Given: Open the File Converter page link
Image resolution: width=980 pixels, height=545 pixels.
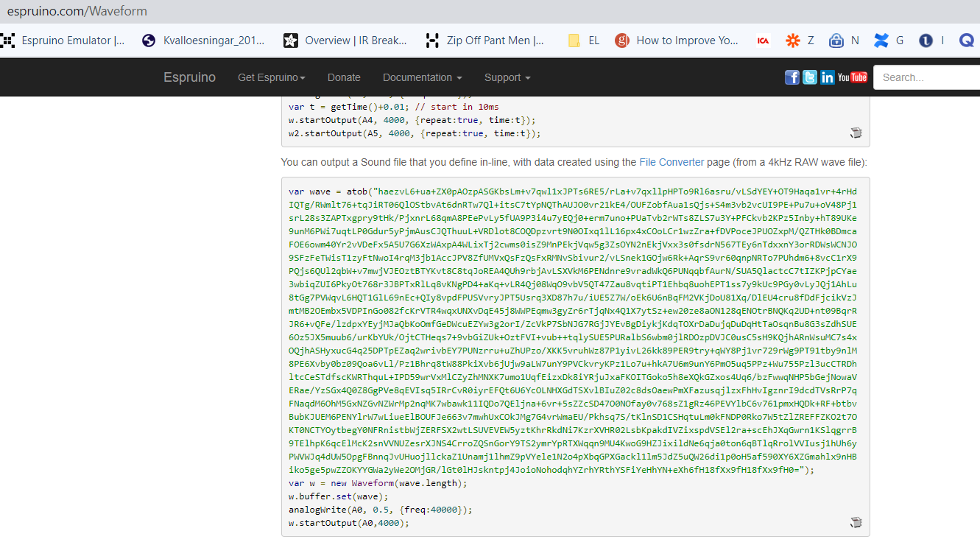Looking at the screenshot, I should click(671, 162).
